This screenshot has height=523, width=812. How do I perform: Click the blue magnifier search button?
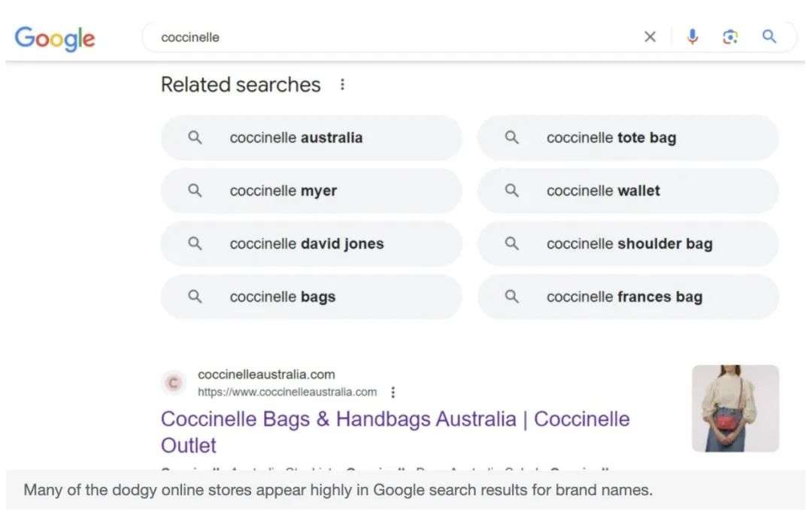(769, 36)
